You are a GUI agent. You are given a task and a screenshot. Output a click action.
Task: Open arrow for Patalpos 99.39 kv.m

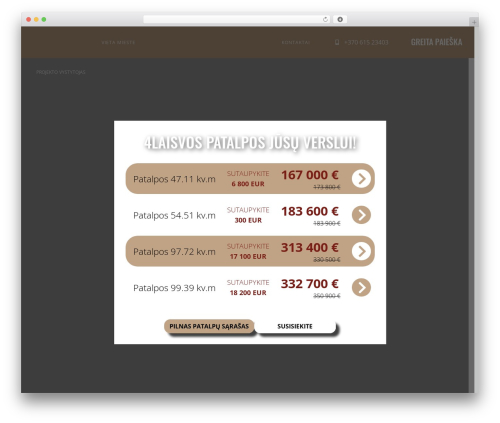click(x=361, y=287)
